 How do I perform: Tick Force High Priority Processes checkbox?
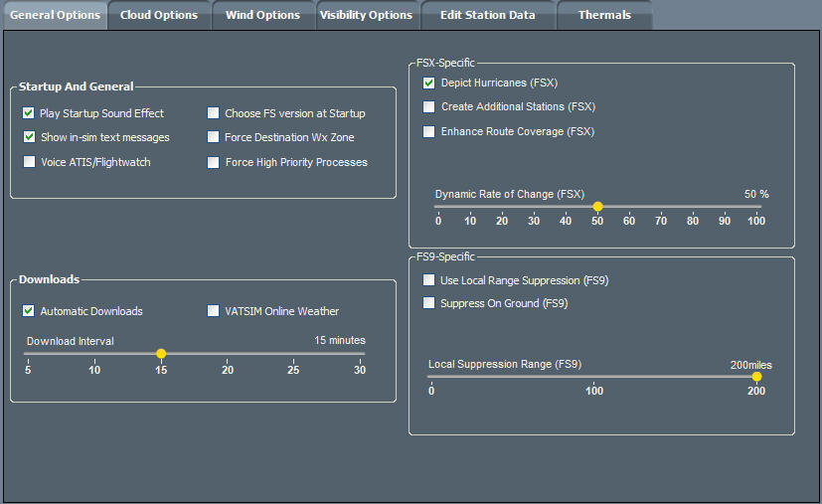coord(214,162)
